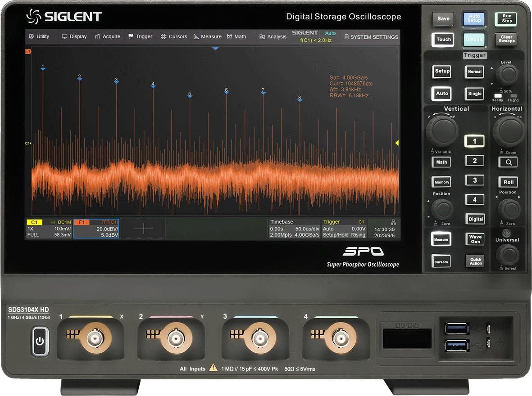Open SYSTEM SETTINGS panel
532x396 pixels.
point(371,37)
